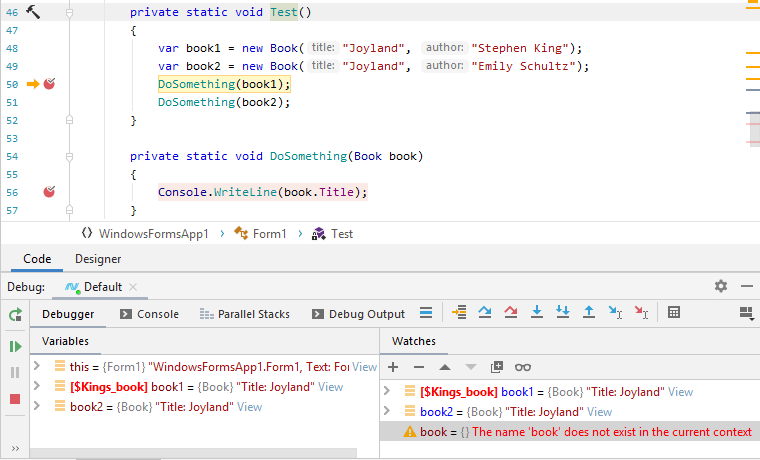The width and height of the screenshot is (760, 460).
Task: Click the red Force Run to Cursor icon
Action: point(641,312)
